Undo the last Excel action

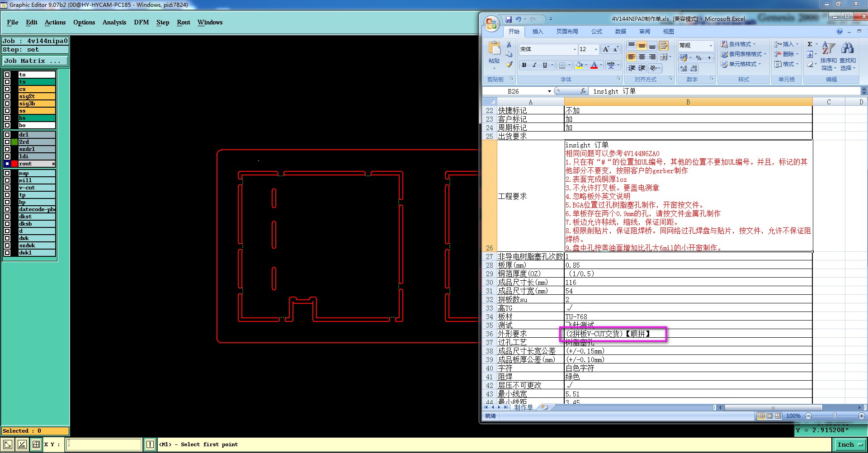pyautogui.click(x=518, y=19)
